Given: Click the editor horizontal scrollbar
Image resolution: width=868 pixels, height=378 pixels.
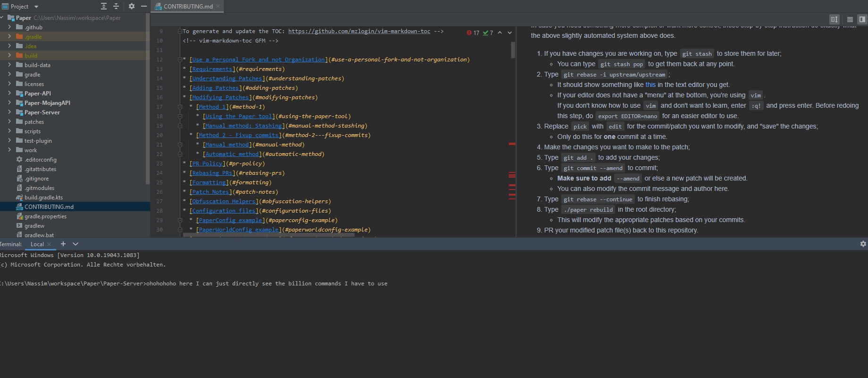Looking at the screenshot, I should tap(269, 235).
